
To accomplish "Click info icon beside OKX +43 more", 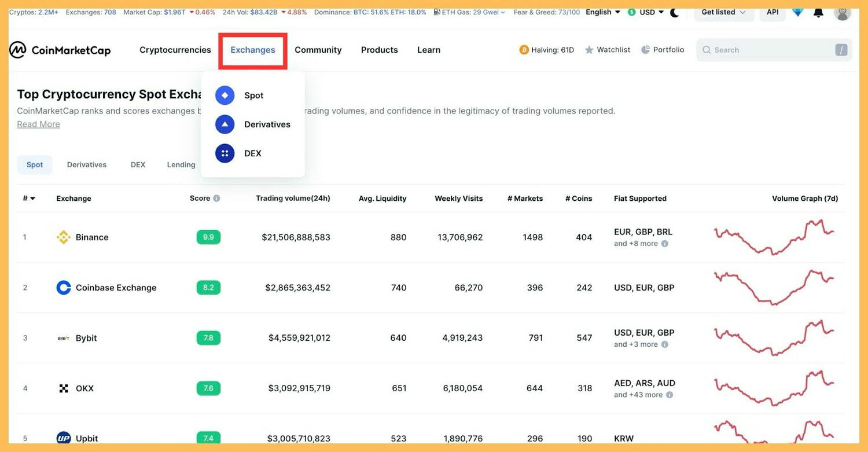I will 670,395.
